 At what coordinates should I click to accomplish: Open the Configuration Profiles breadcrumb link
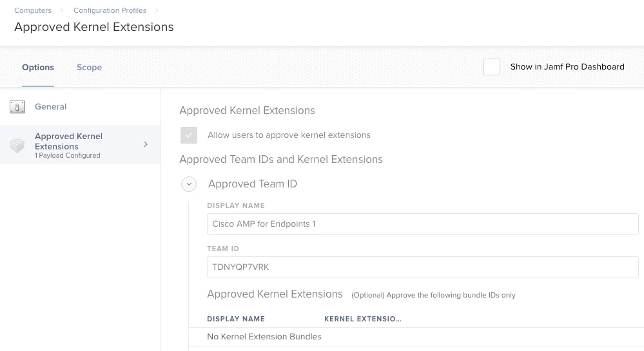tap(110, 10)
